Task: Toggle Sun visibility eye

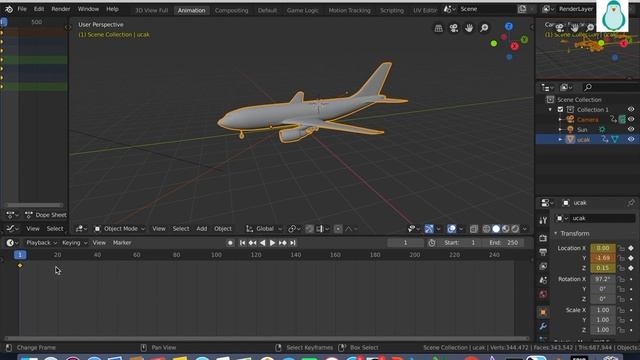Action: pos(631,130)
